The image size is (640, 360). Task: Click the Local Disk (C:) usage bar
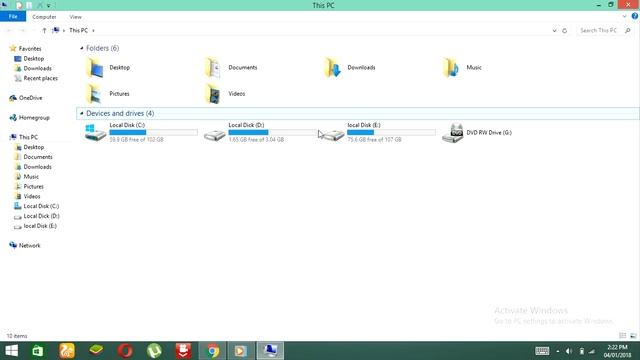(153, 132)
